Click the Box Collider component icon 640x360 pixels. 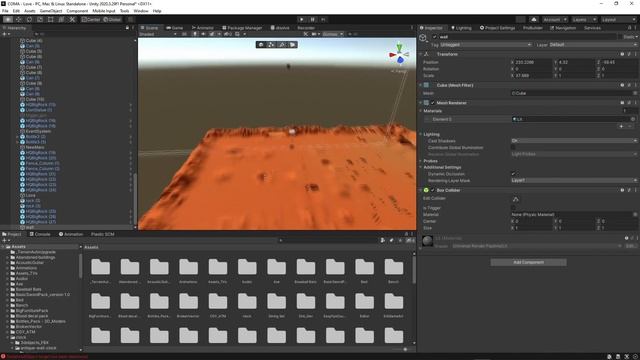tap(426, 190)
